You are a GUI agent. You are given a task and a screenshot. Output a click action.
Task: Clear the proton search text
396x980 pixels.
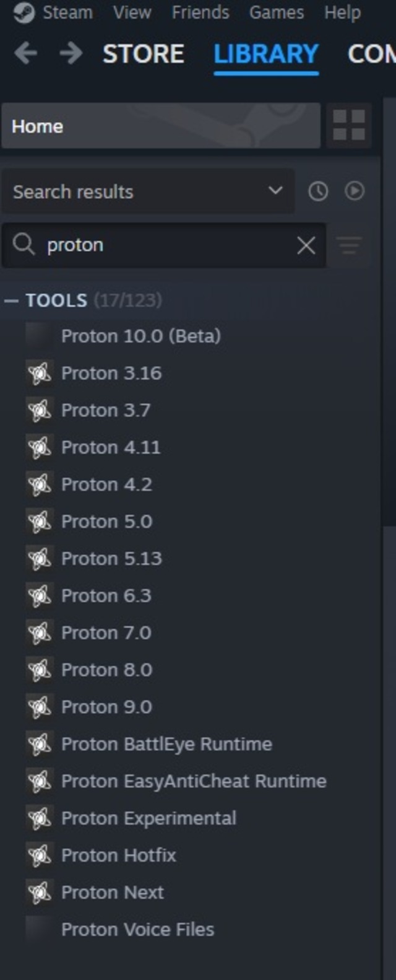[x=306, y=245]
